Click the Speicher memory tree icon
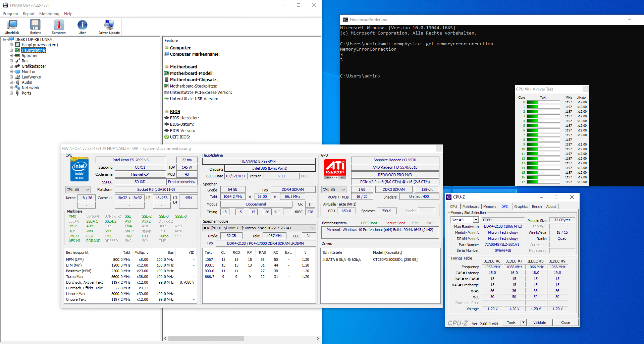The image size is (644, 344). point(17,55)
